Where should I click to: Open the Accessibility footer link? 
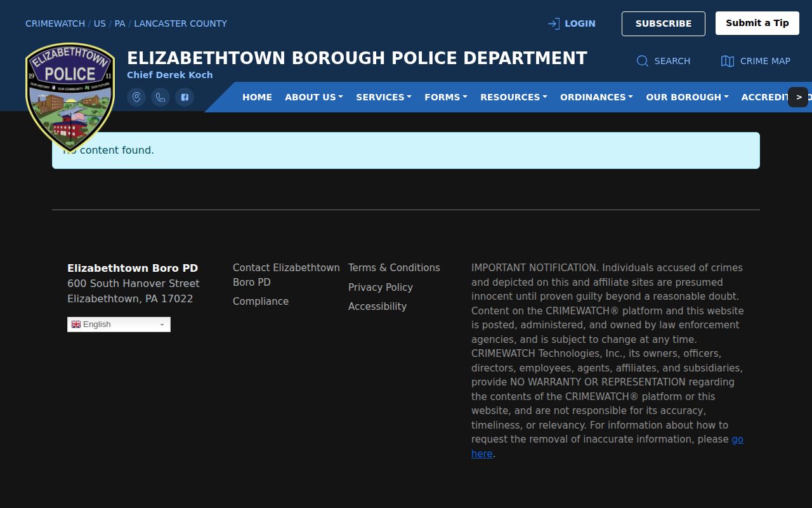pos(377,306)
